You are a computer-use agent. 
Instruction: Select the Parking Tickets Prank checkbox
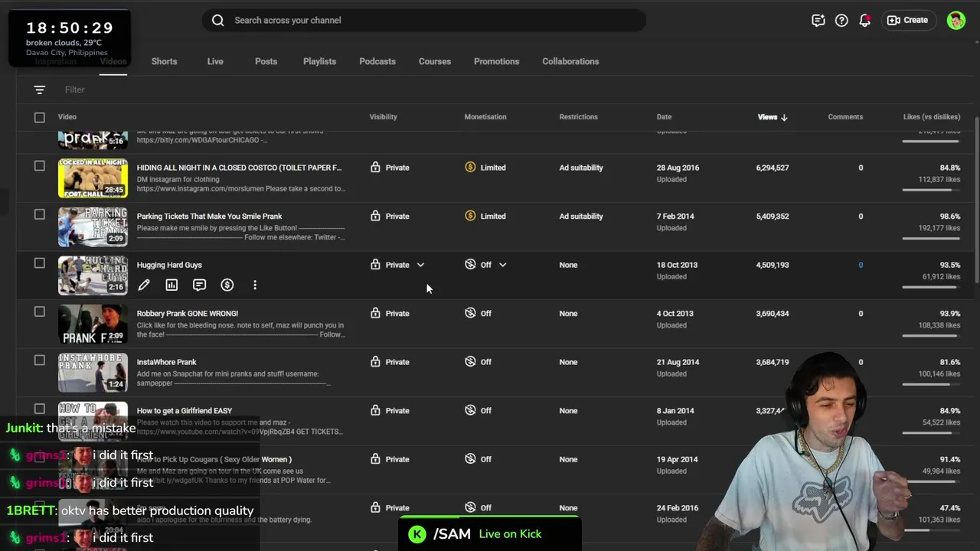pyautogui.click(x=40, y=214)
